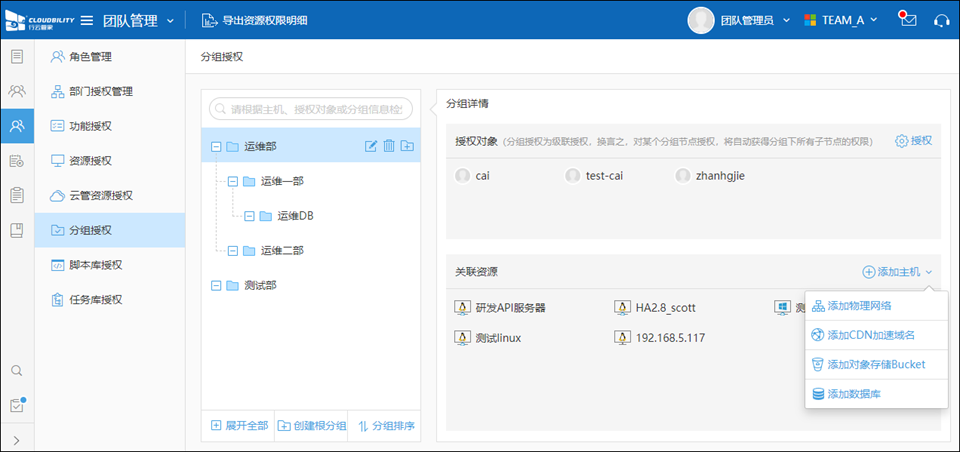Screen dimensions: 960x452
Task: Click the gear 授权 button
Action: coord(913,141)
